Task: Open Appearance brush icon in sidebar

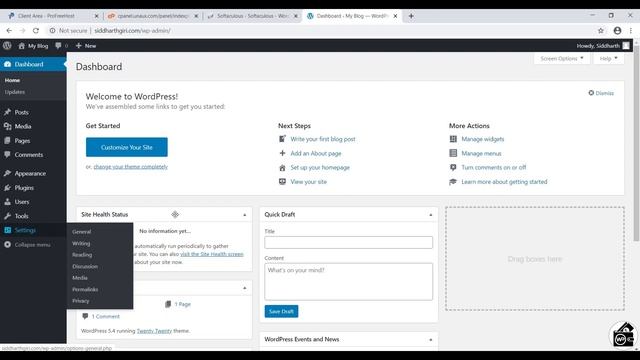Action: [x=7, y=173]
